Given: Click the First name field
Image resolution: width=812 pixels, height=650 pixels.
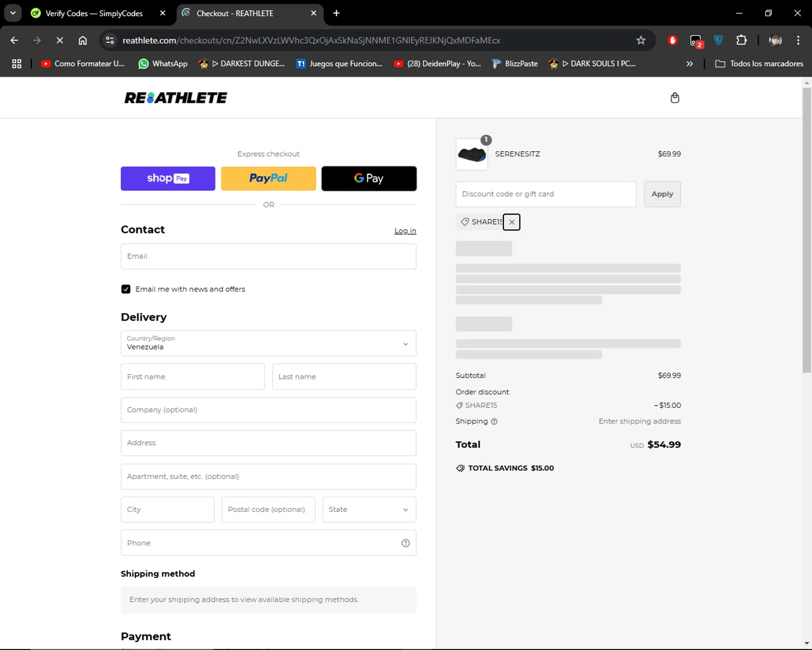Looking at the screenshot, I should tap(193, 376).
